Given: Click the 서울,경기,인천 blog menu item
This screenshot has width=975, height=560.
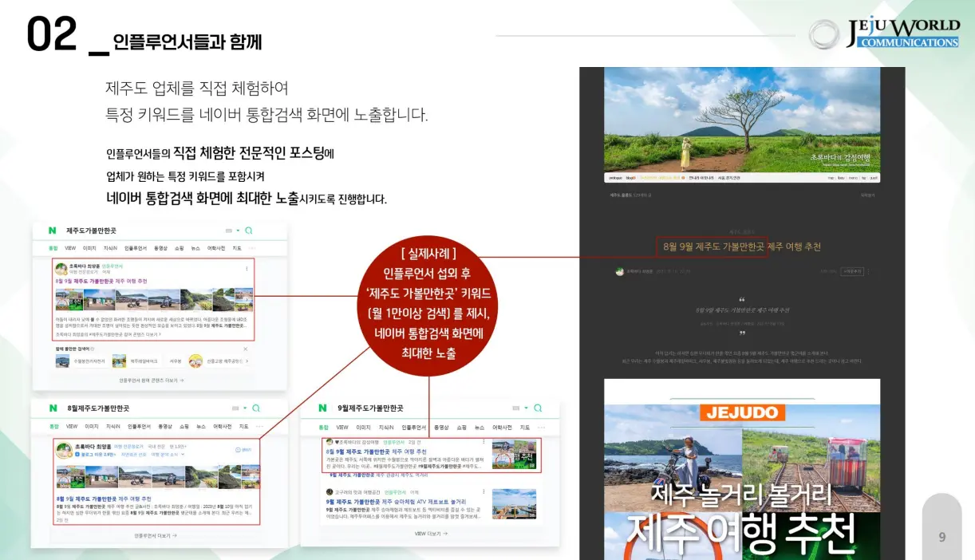Looking at the screenshot, I should [x=728, y=178].
